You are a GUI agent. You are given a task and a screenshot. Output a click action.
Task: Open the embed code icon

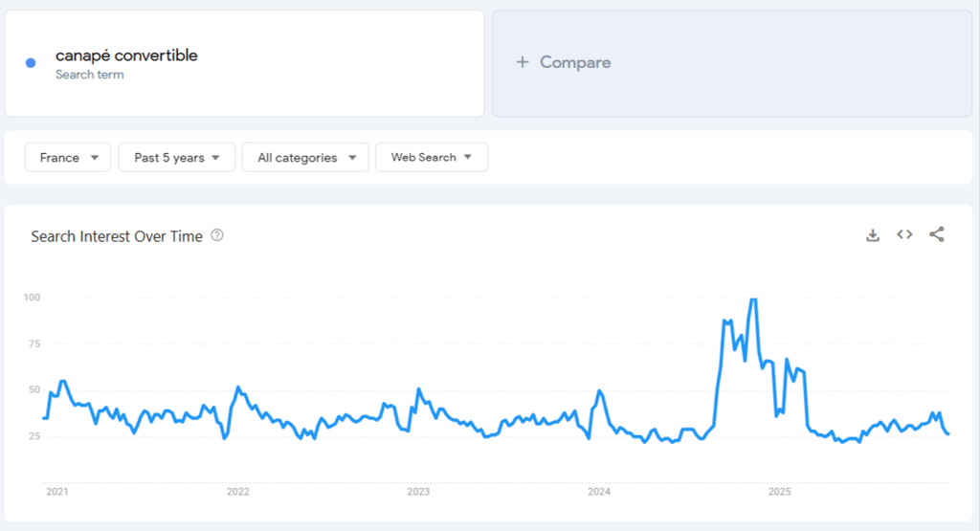pyautogui.click(x=904, y=234)
